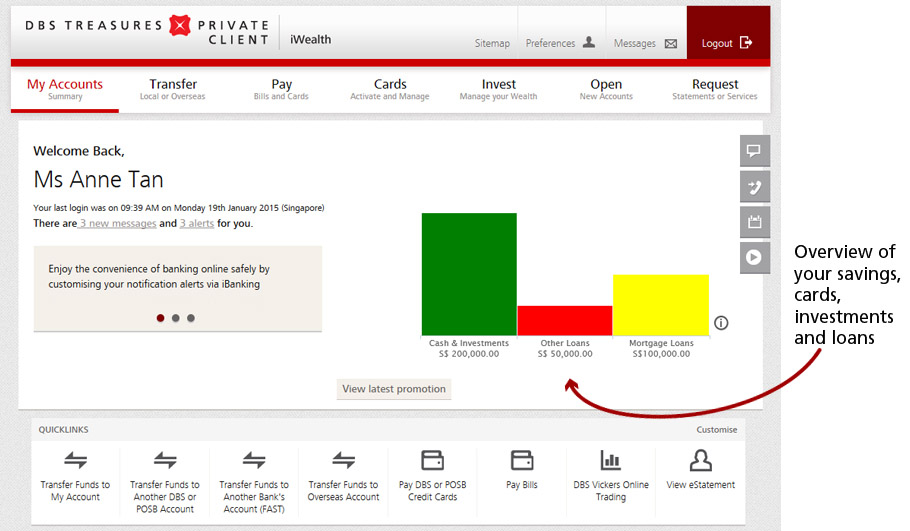The image size is (910, 531).
Task: Open the chat bubble sidebar icon
Action: (x=754, y=151)
